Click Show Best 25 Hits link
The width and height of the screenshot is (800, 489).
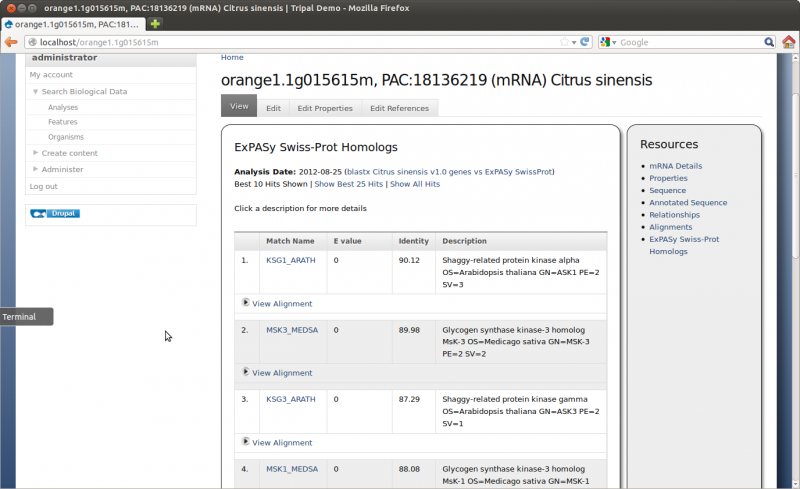(x=348, y=184)
